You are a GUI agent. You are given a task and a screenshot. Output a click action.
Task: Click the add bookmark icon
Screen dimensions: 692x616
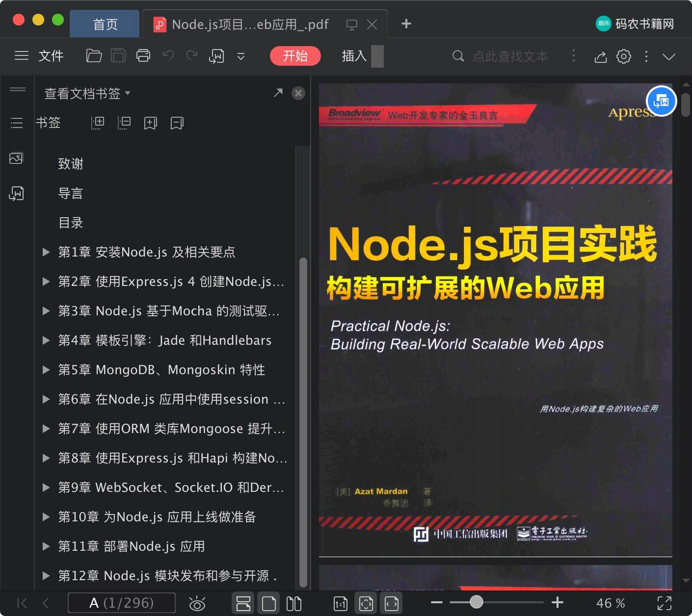pos(151,123)
